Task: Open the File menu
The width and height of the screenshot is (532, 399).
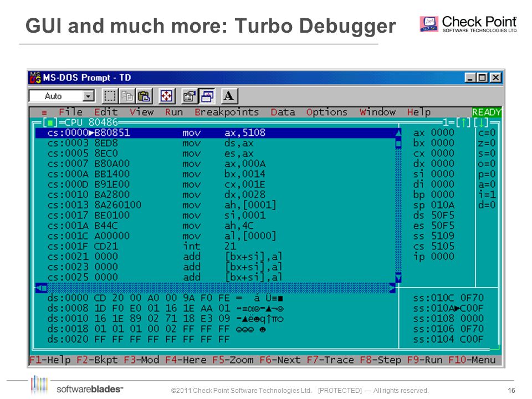Action: point(70,112)
